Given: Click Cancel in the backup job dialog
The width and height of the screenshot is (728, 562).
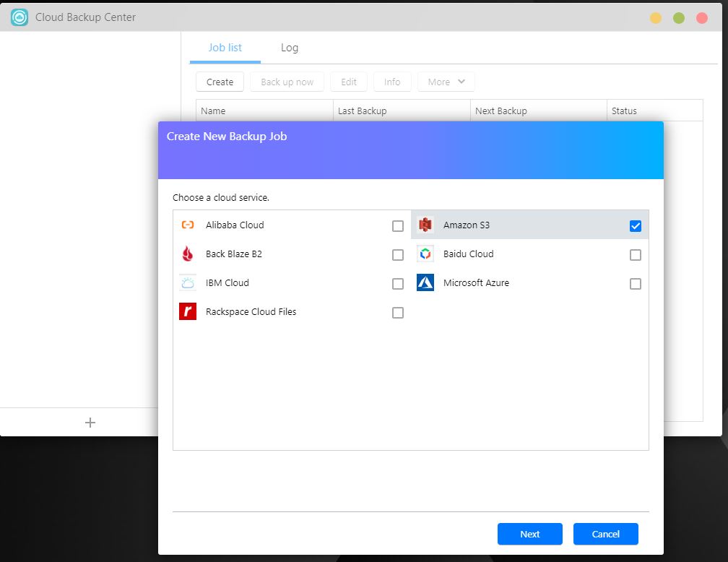Looking at the screenshot, I should point(605,534).
